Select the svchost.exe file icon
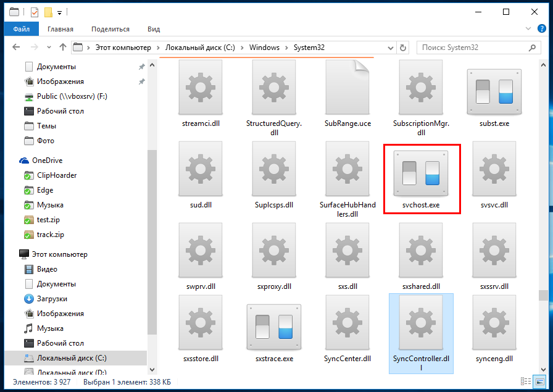Screen dimensions: 553x392 click(x=421, y=173)
